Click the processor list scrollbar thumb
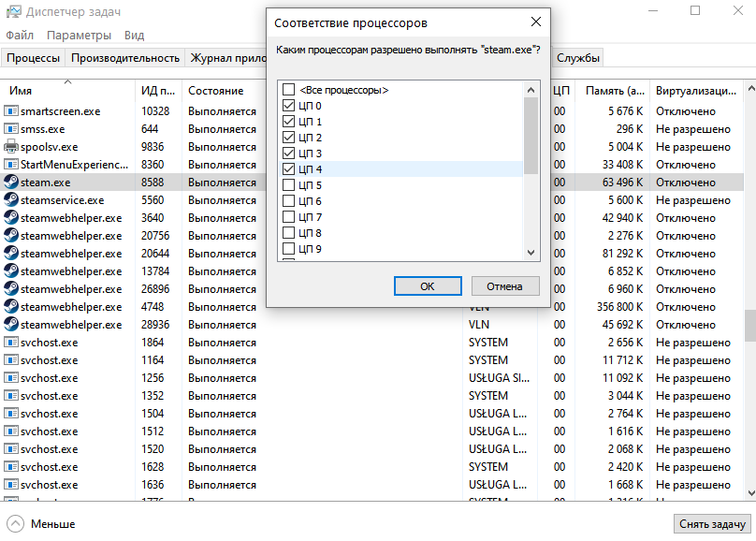The height and width of the screenshot is (541, 756). point(531,136)
